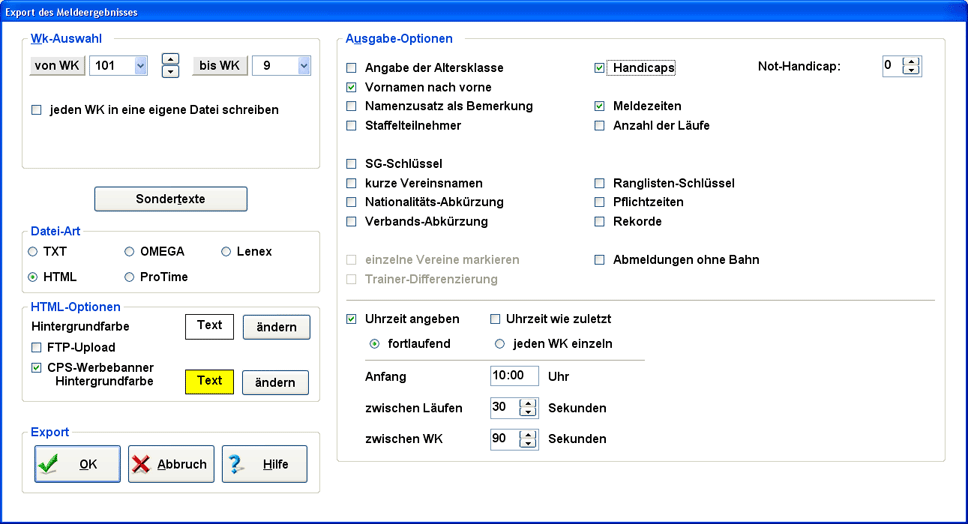Enable the Angabe der Altersklasse checkbox
Image resolution: width=968 pixels, height=524 pixels.
click(x=351, y=68)
